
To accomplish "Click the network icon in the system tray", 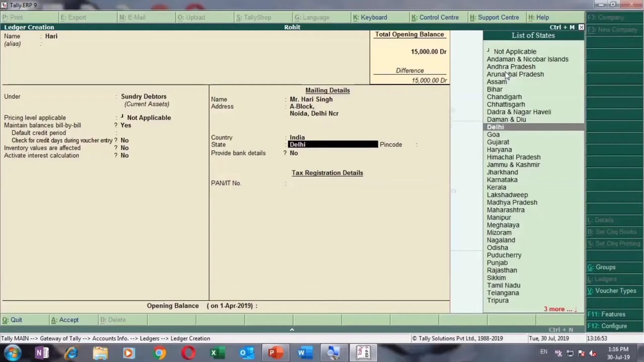I will coord(570,353).
